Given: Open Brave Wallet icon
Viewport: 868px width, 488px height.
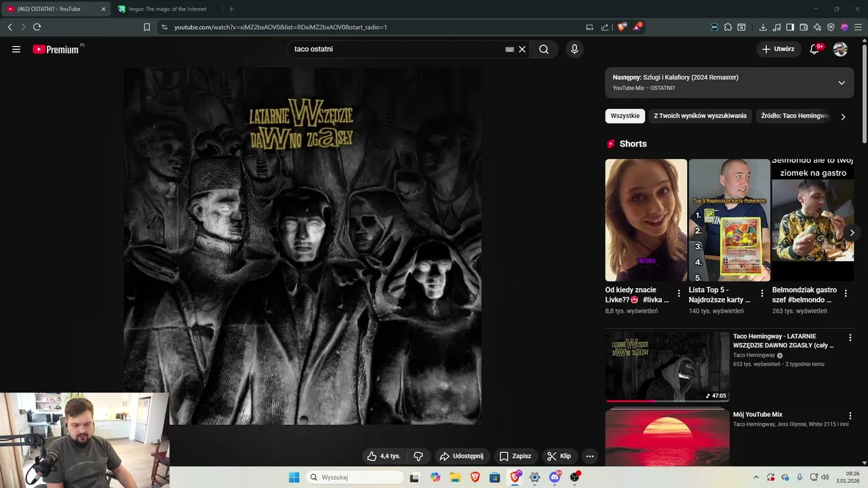Looking at the screenshot, I should coord(804,27).
